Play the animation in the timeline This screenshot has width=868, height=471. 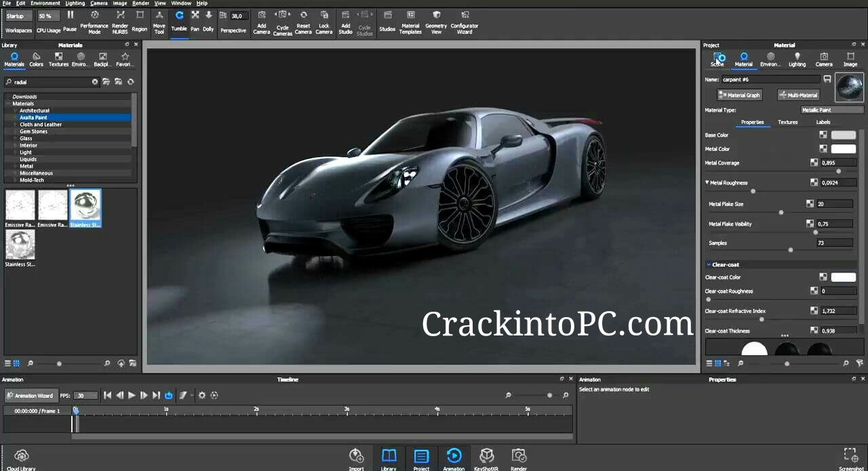(x=132, y=395)
